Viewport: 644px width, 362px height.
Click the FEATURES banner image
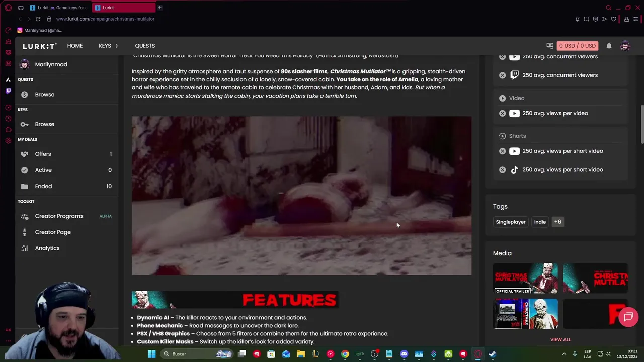(x=235, y=300)
